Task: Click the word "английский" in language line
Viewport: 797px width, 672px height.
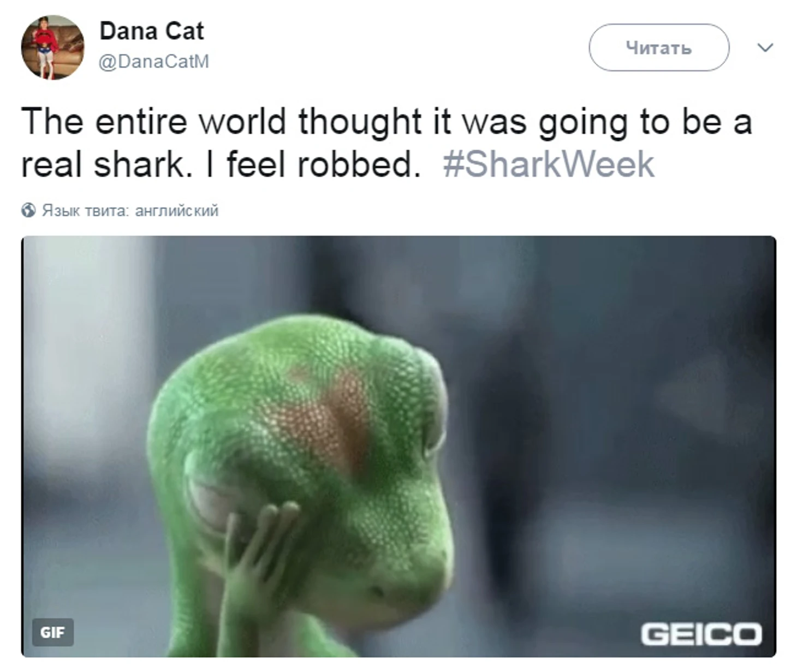Action: tap(176, 210)
